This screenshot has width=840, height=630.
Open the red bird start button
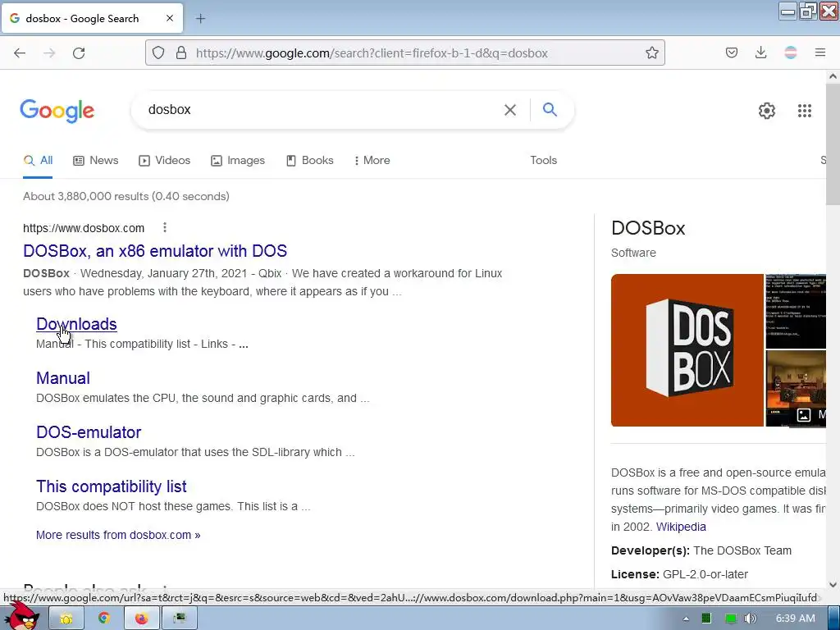tap(23, 616)
